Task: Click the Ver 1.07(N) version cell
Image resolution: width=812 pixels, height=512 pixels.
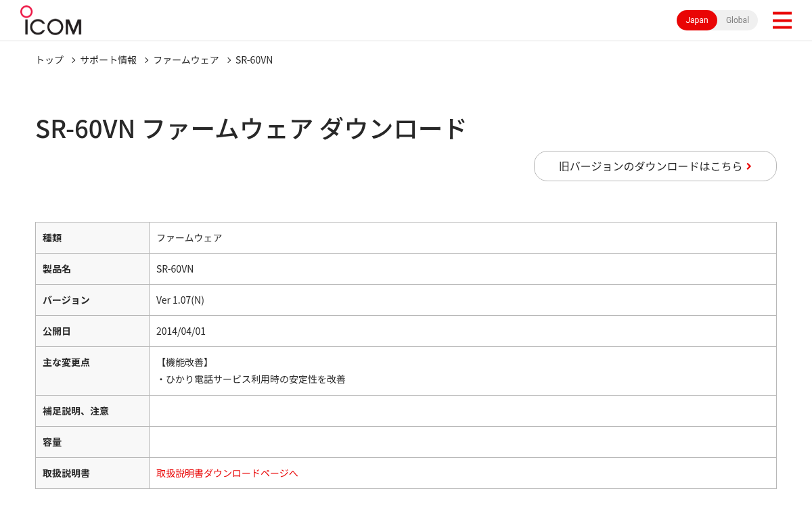Action: pyautogui.click(x=462, y=300)
